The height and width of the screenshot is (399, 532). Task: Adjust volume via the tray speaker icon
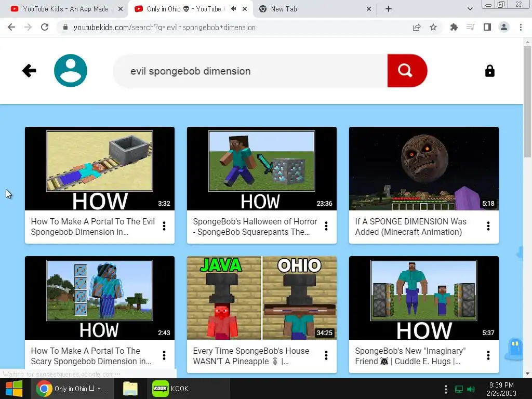coord(471,389)
